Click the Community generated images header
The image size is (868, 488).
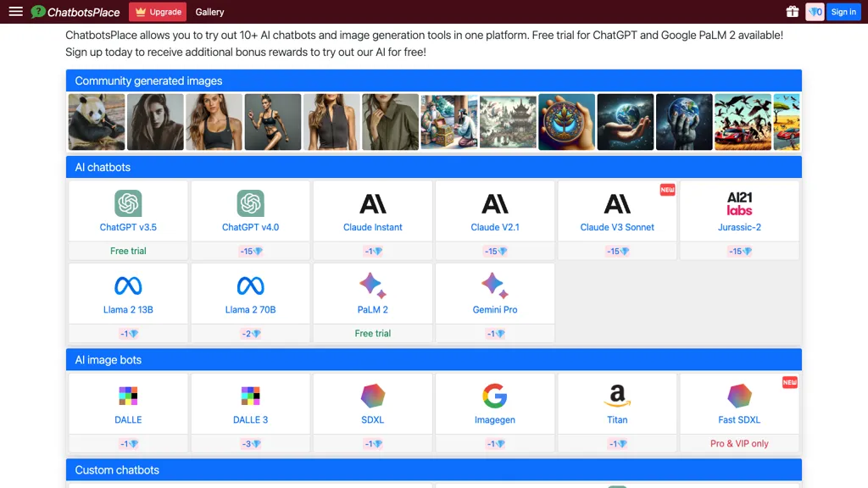click(x=433, y=80)
